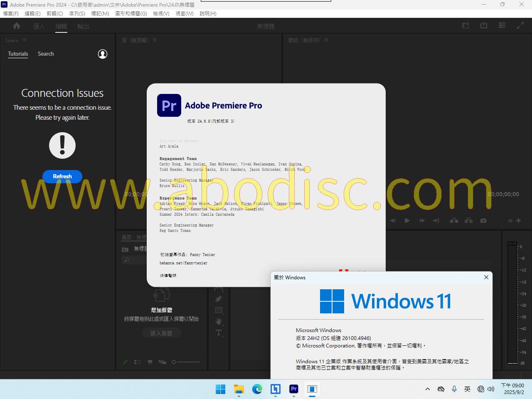Select the Pen tool

[219, 299]
